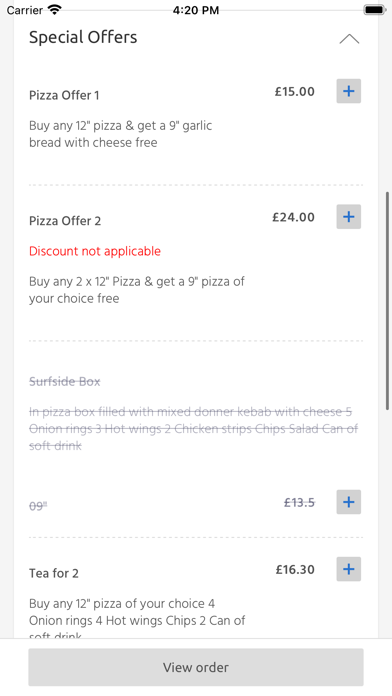
Task: Open the View order button
Action: 196,667
